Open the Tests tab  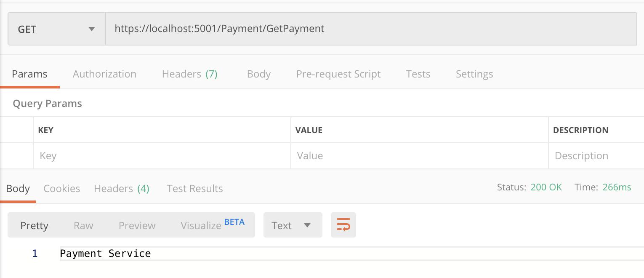coord(418,74)
